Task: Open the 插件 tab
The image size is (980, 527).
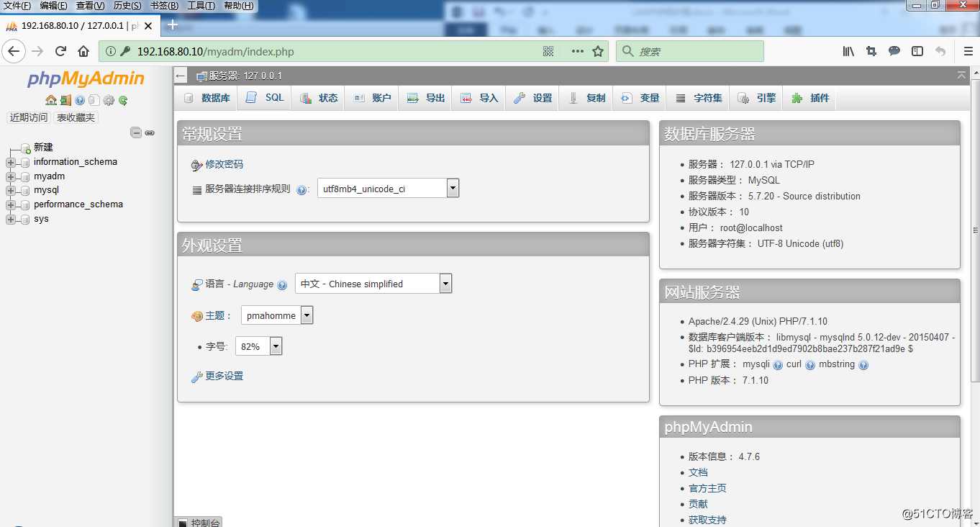Action: [811, 98]
